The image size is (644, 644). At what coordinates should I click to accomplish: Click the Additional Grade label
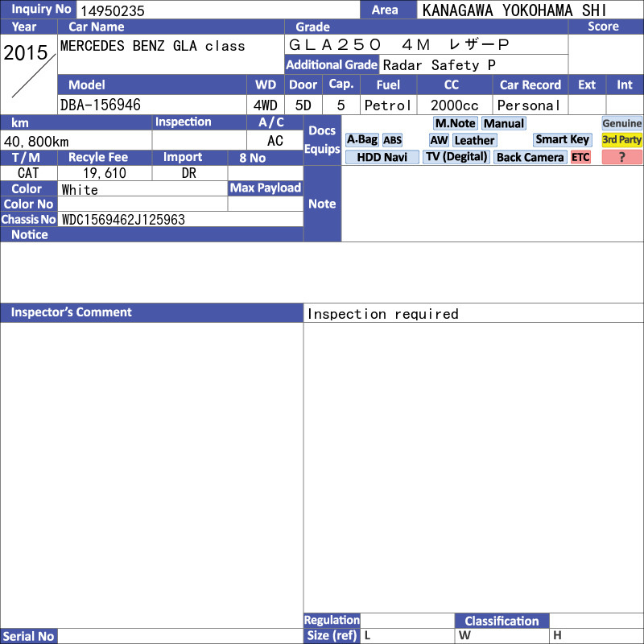coord(332,65)
